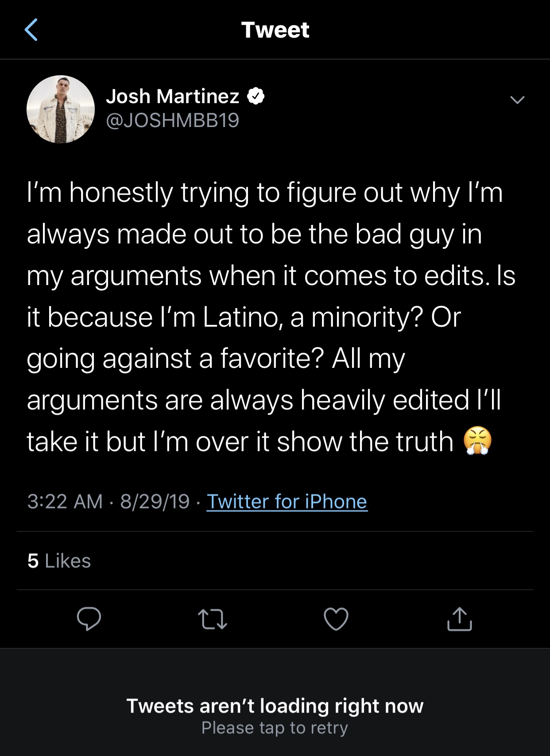Select the 3:22 AM timestamp
Viewport: 550px width, 756px height.
coord(65,501)
